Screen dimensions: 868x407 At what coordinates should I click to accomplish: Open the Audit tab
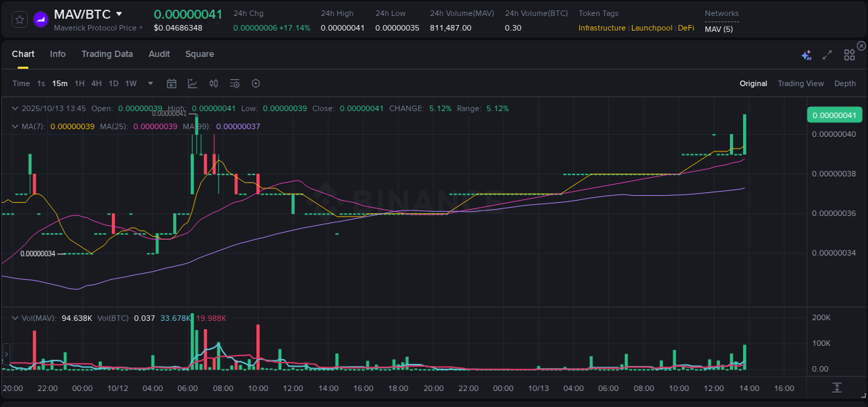click(x=159, y=54)
